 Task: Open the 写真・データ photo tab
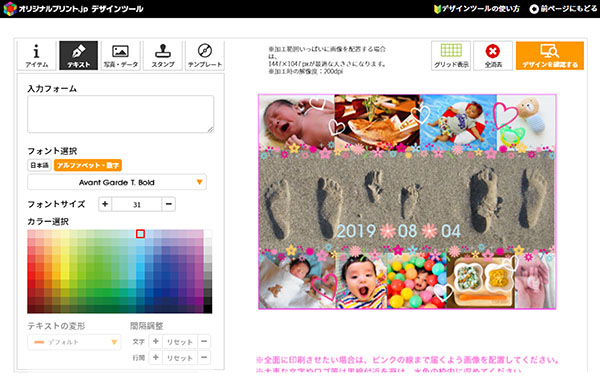click(121, 55)
